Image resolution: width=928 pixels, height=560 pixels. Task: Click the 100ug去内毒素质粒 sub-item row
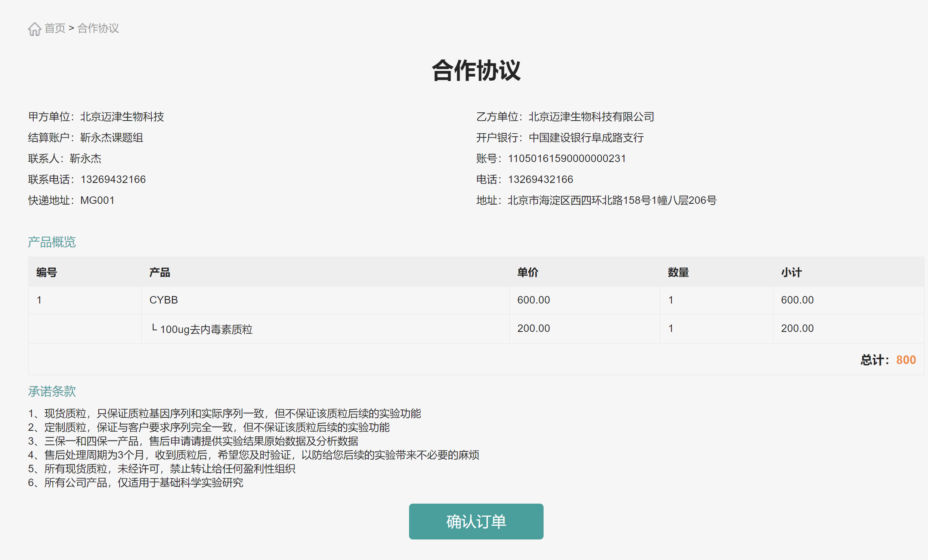click(206, 329)
